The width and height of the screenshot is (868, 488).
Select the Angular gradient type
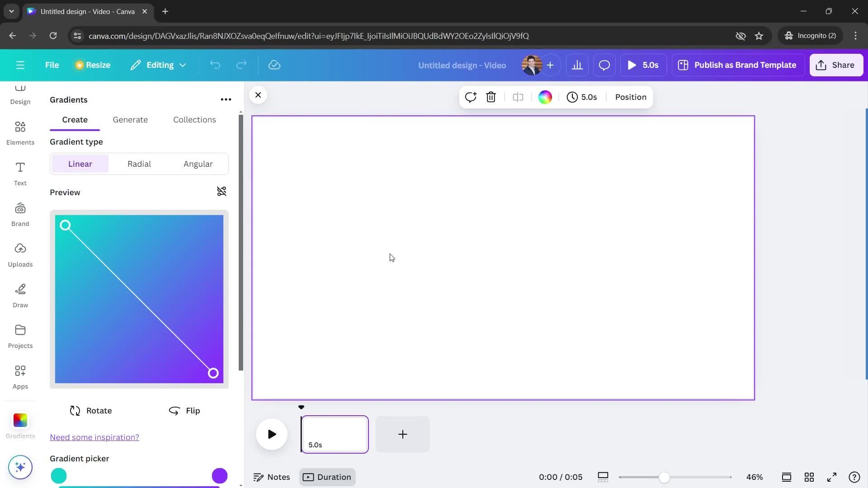pos(199,164)
